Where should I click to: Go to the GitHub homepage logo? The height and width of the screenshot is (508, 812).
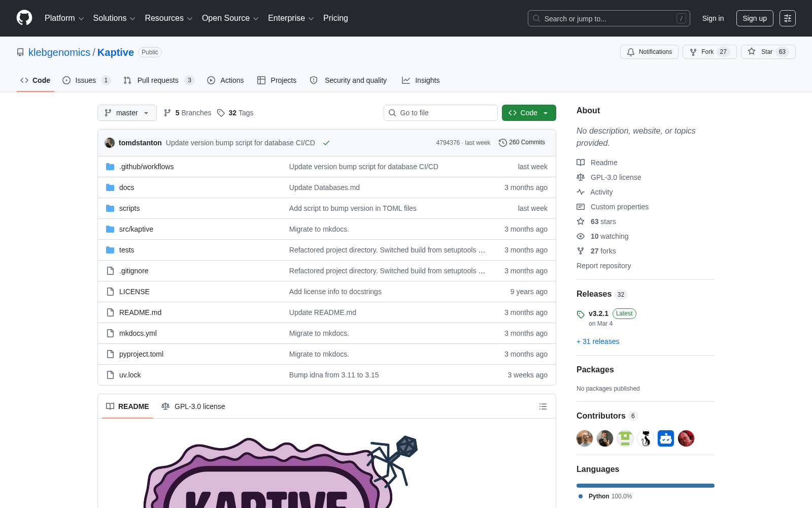click(x=24, y=18)
